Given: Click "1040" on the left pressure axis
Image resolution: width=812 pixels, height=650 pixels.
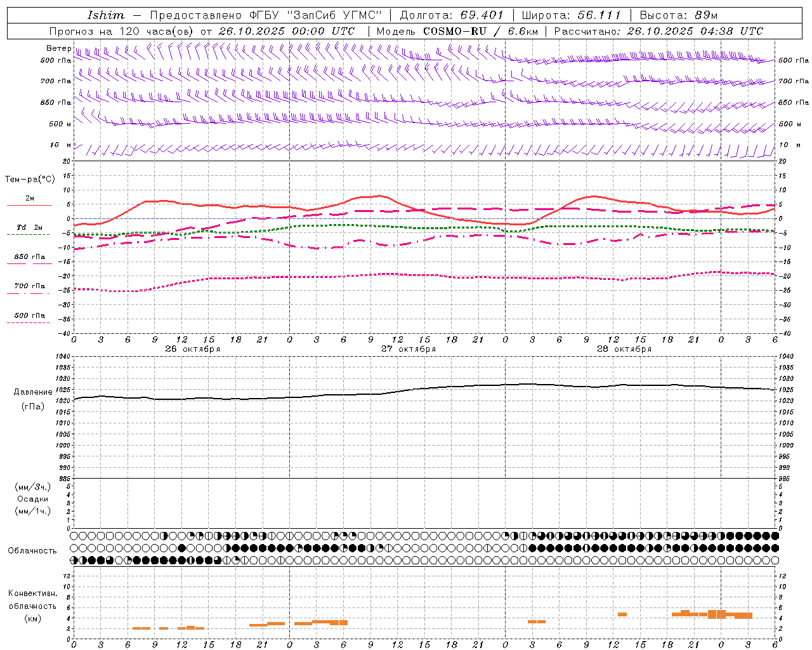Looking at the screenshot, I should click(62, 357).
